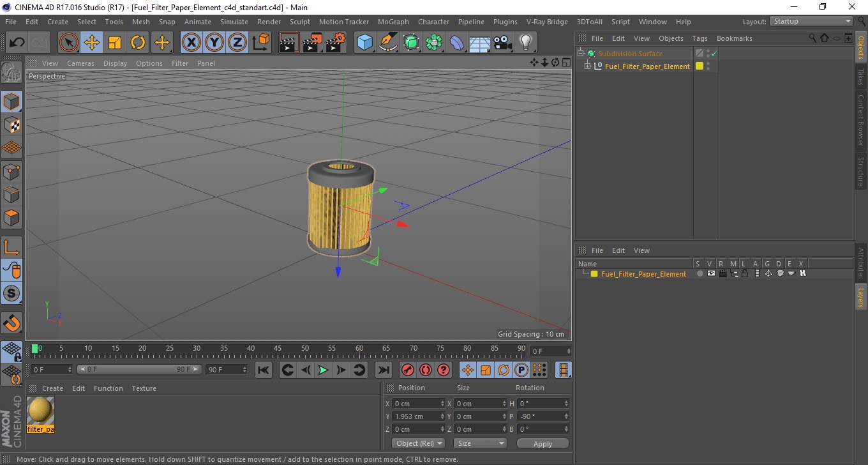The image size is (868, 465).
Task: Click stepper arrows of Position Y field
Action: [442, 416]
